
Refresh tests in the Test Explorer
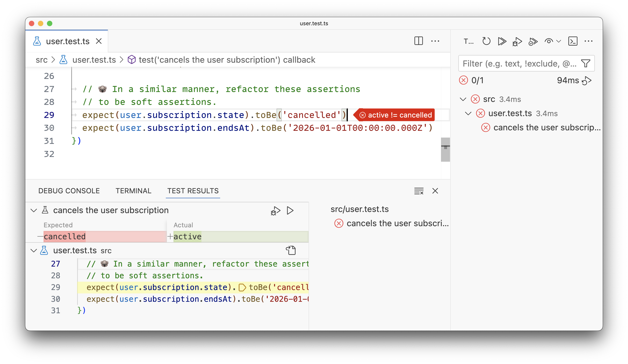coord(486,41)
